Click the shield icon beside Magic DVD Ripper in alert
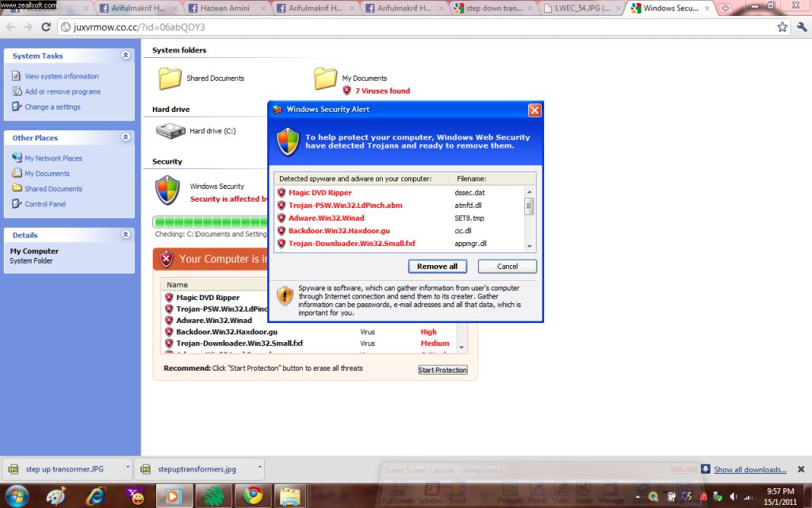This screenshot has width=812, height=508. [x=282, y=192]
